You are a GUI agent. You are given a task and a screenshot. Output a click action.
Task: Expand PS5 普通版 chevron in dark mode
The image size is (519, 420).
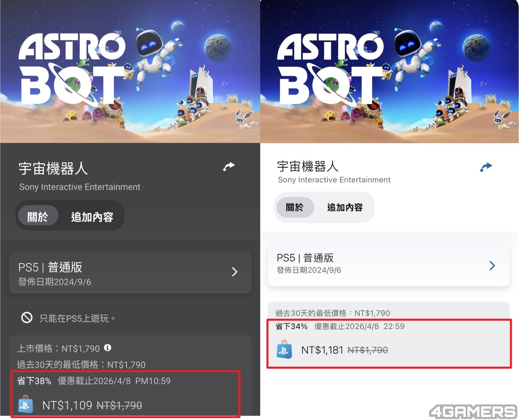(235, 272)
